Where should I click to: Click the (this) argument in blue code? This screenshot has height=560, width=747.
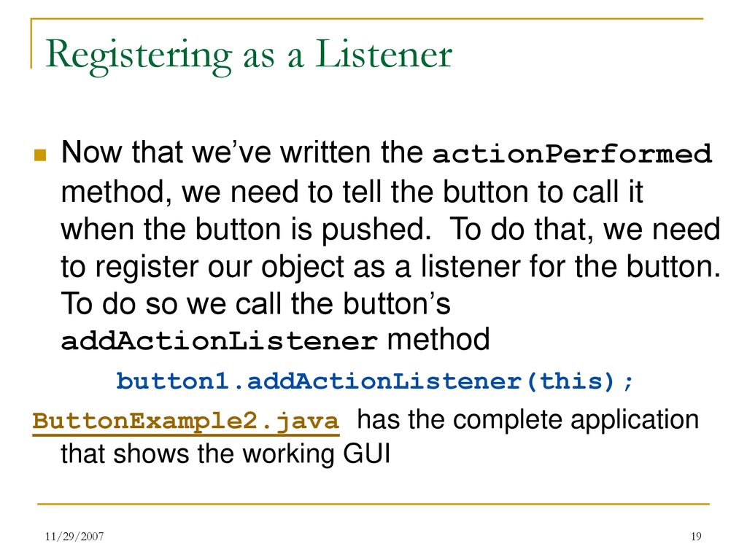(570, 381)
